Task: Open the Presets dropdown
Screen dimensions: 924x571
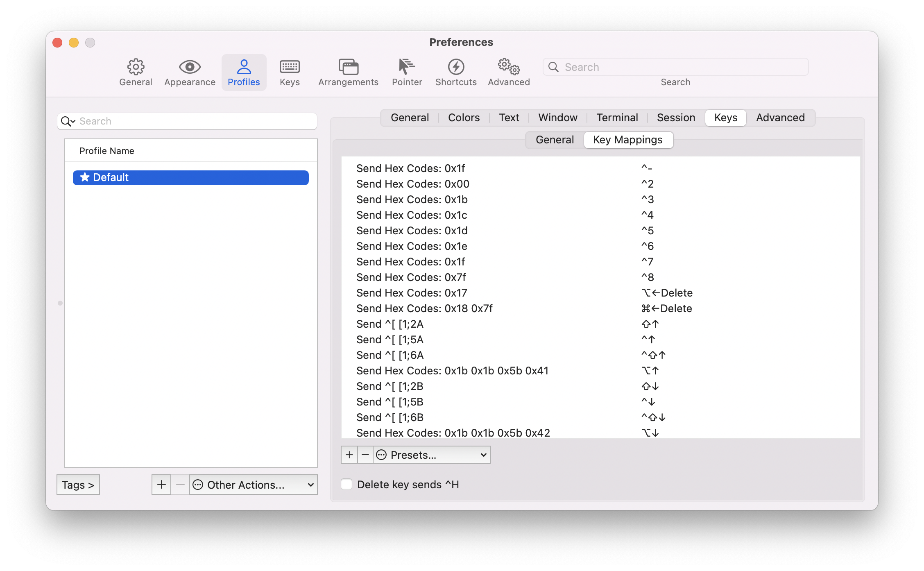Action: (431, 455)
